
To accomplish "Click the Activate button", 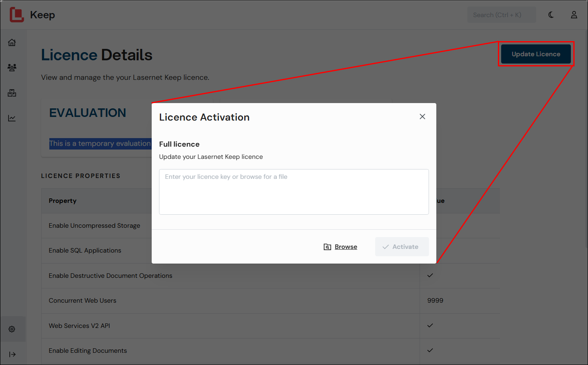I will pyautogui.click(x=402, y=247).
